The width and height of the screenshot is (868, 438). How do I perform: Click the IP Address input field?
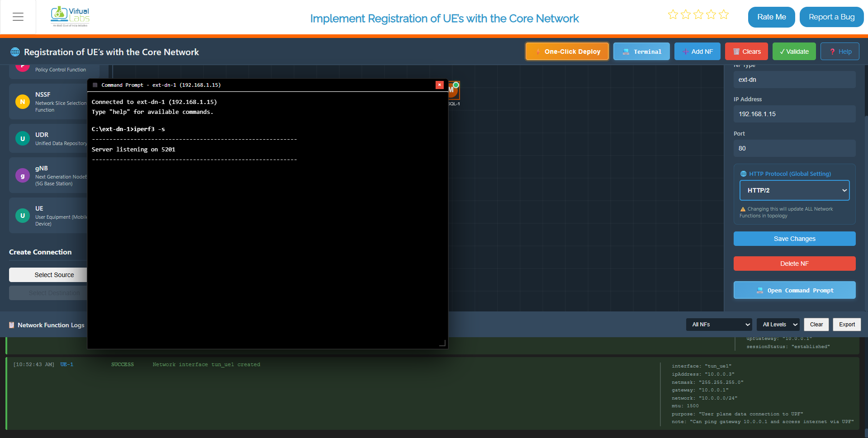coord(794,114)
